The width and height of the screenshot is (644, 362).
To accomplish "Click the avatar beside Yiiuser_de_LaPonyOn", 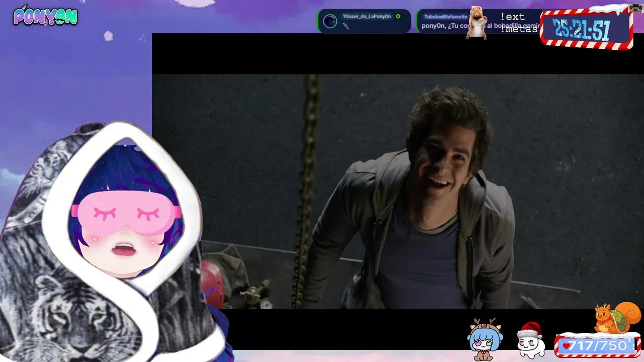I will click(330, 21).
